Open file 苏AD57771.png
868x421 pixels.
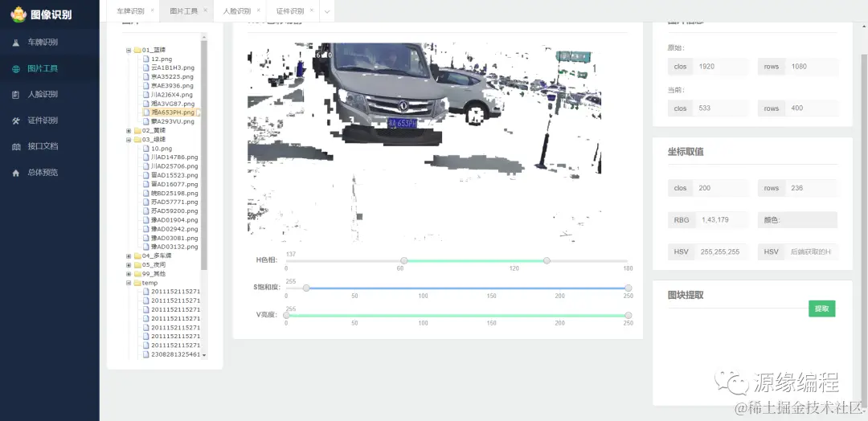coord(174,202)
